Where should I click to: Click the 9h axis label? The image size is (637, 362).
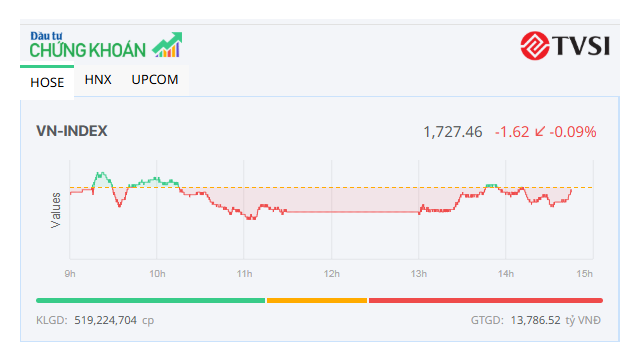point(70,274)
